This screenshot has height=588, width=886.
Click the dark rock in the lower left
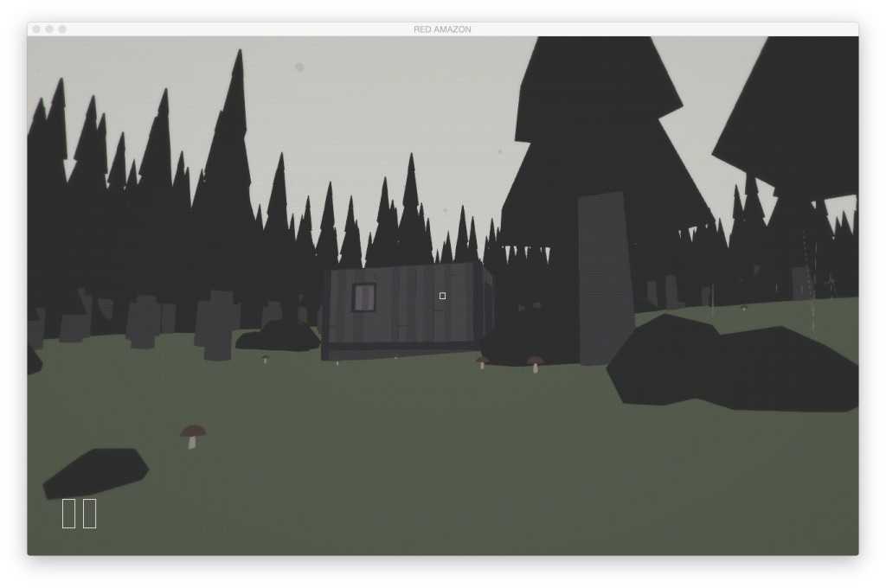click(95, 471)
